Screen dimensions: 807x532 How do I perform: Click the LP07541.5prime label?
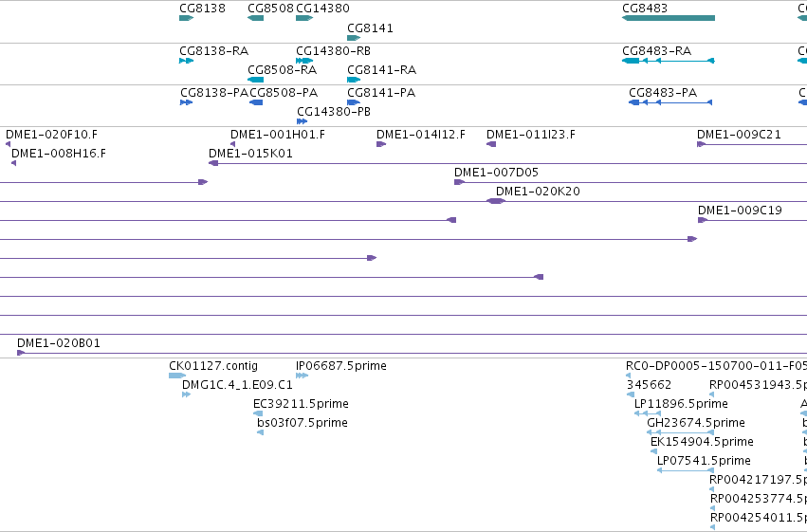[x=704, y=461]
